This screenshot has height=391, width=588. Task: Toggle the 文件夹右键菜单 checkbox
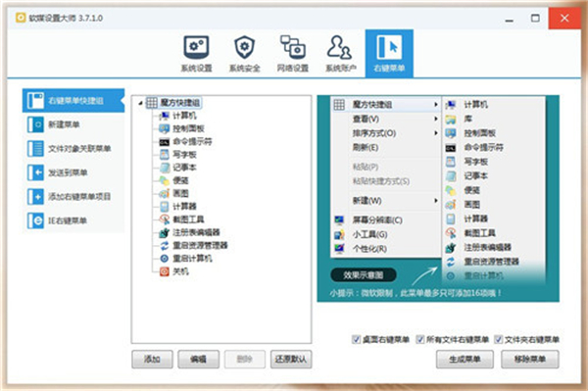pyautogui.click(x=498, y=340)
